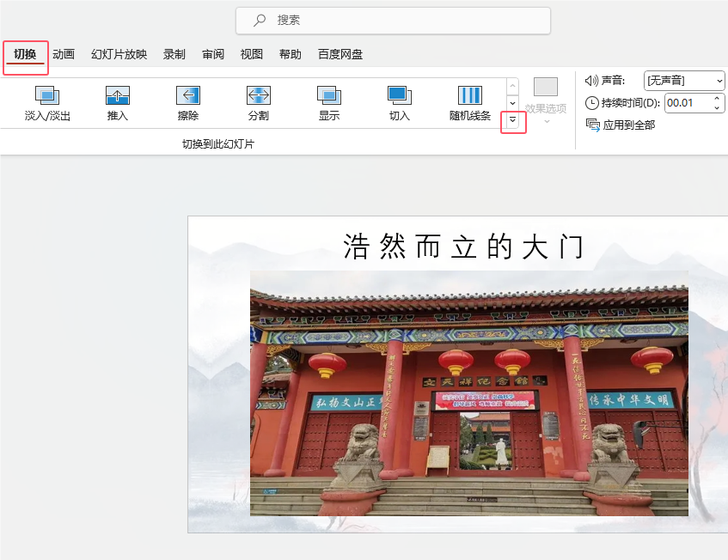The height and width of the screenshot is (560, 728).
Task: Open the 审阅 review tab
Action: (213, 54)
